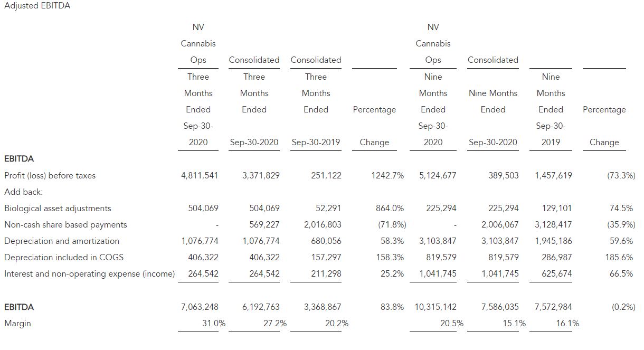
Task: Select the (0.2%) EBITDA change value
Action: pyautogui.click(x=623, y=307)
